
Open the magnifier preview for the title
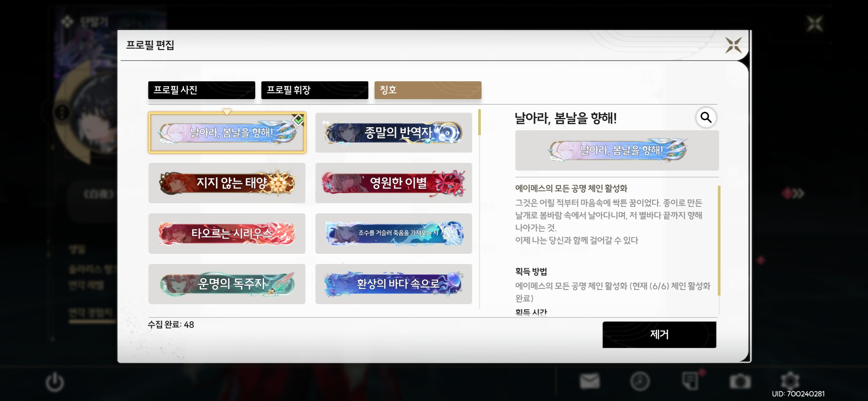(706, 118)
